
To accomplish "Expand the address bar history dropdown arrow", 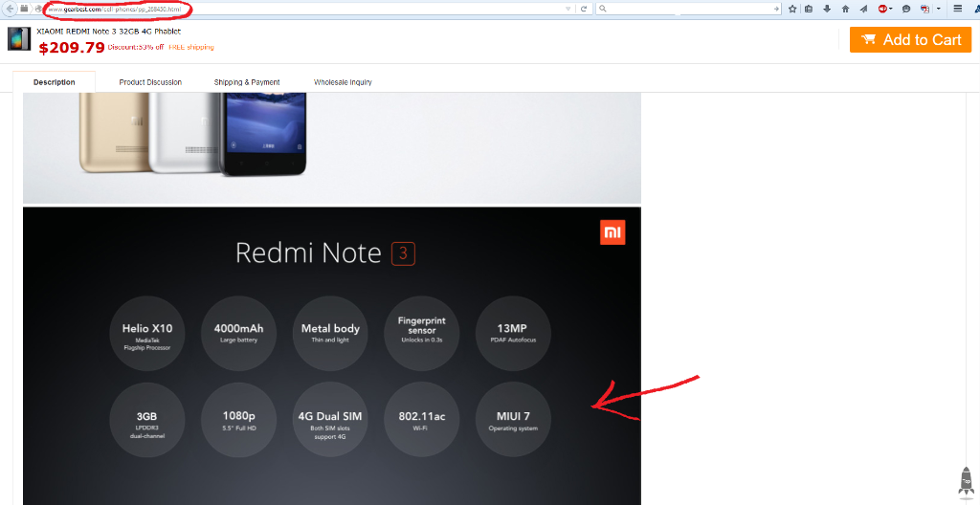I will 568,9.
